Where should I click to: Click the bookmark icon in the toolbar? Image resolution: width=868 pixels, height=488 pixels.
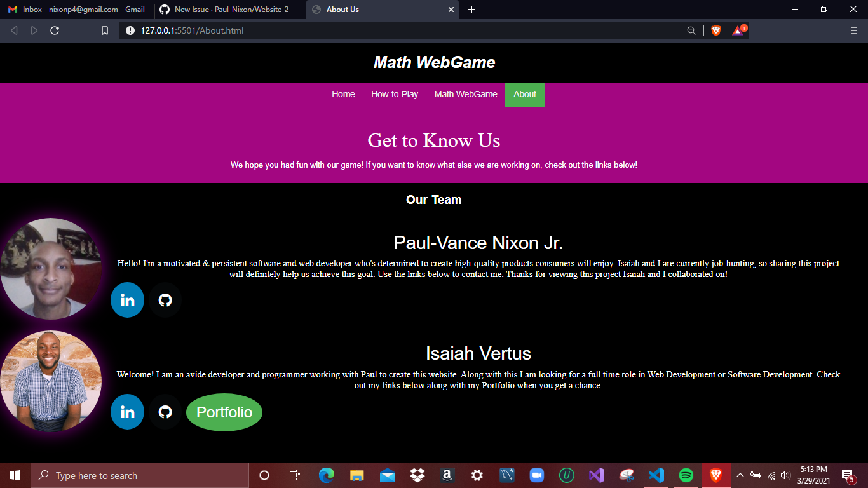[104, 30]
